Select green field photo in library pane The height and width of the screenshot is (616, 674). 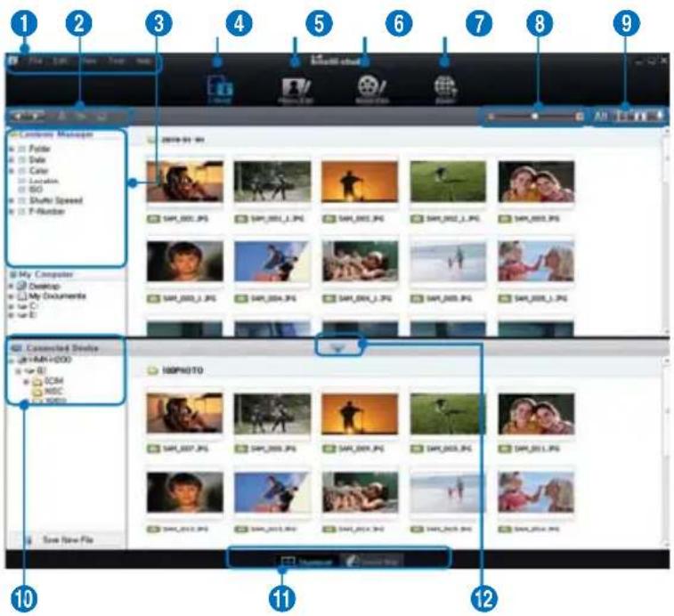(448, 182)
